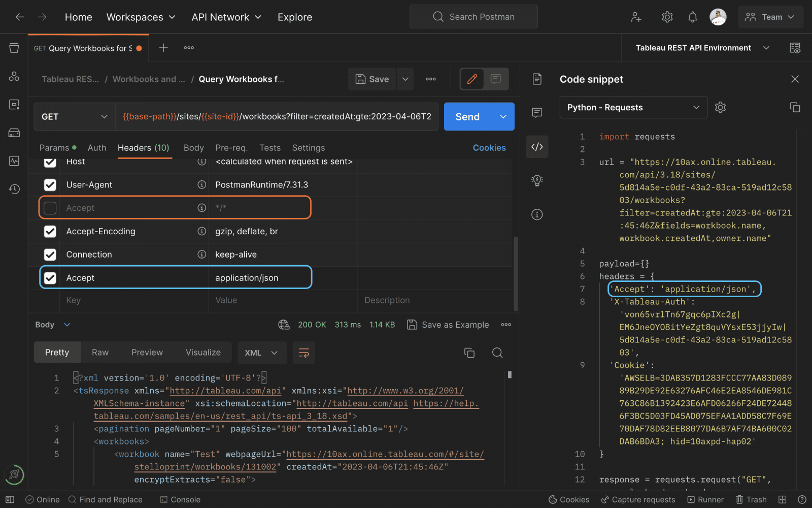This screenshot has height=508, width=812.
Task: Change the Tableau REST API Environment selector
Action: click(x=703, y=48)
